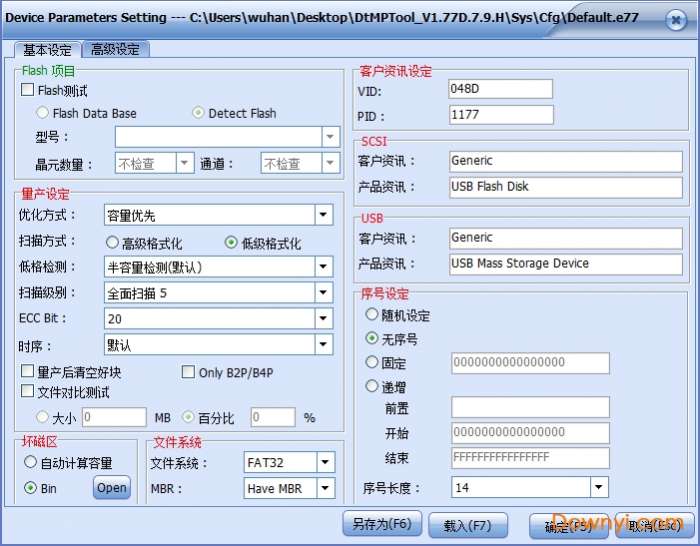This screenshot has width=700, height=546.
Task: Select the 百分比 radio option
Action: point(188,417)
